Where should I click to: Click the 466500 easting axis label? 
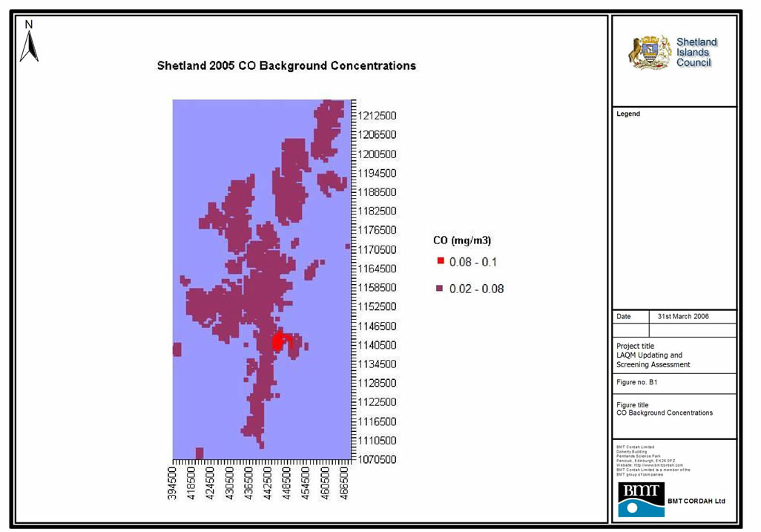click(x=345, y=484)
